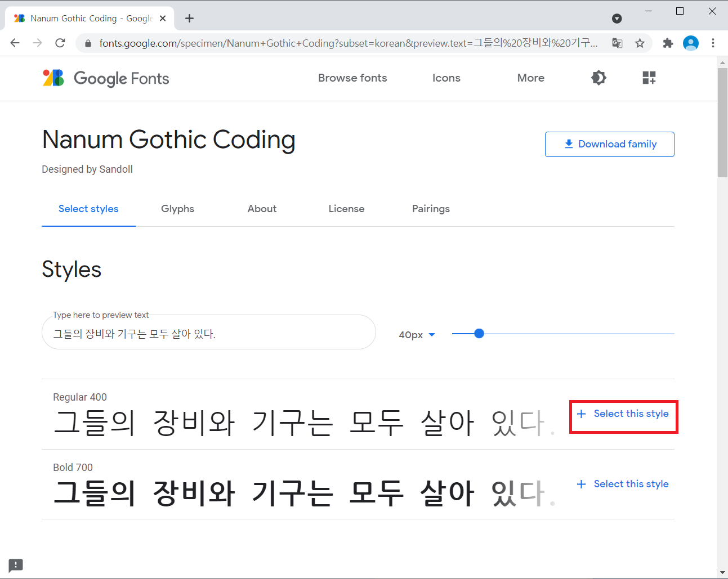Click the send feedback icon at bottom left
Viewport: 728px width, 579px height.
coord(16,565)
